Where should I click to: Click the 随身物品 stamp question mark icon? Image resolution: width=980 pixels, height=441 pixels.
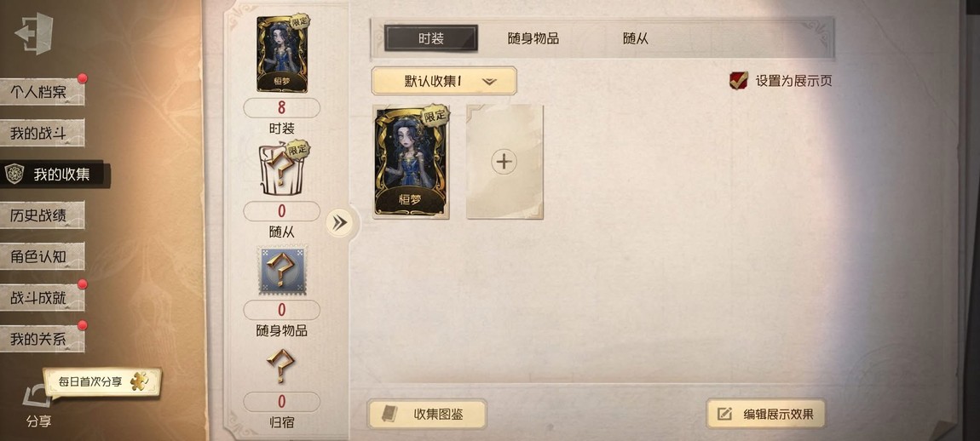[x=282, y=270]
